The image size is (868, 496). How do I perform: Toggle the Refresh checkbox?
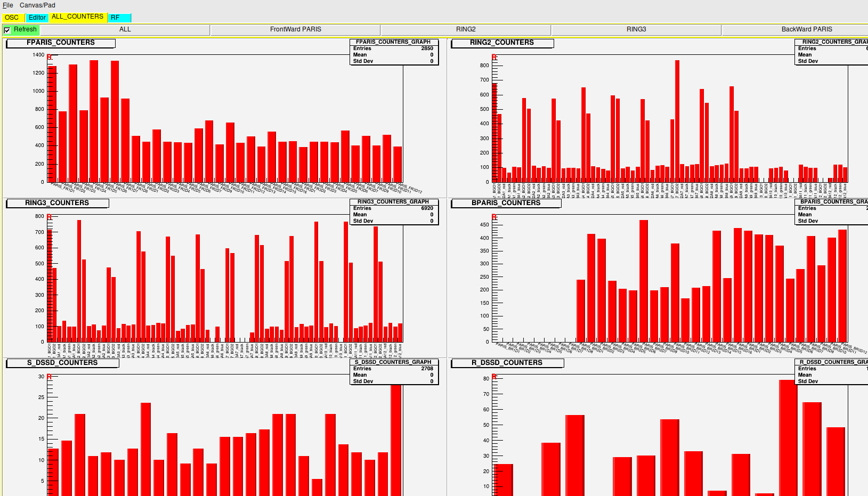[7, 30]
